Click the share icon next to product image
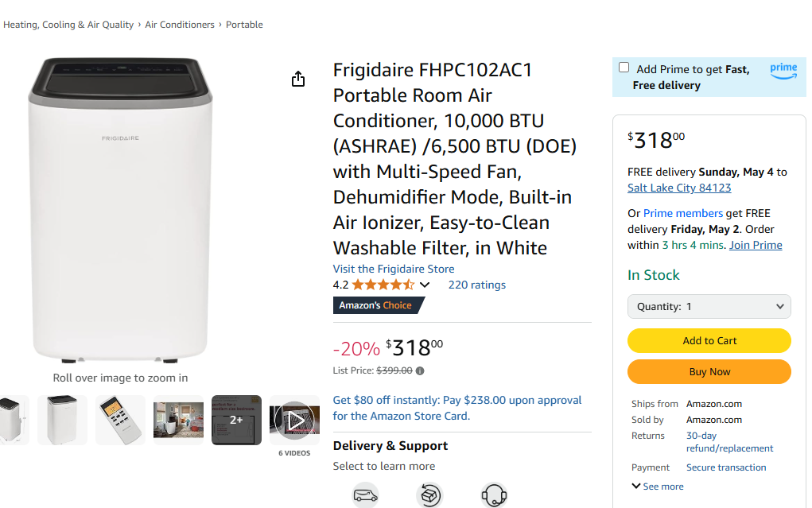This screenshot has height=508, width=812. 298,79
